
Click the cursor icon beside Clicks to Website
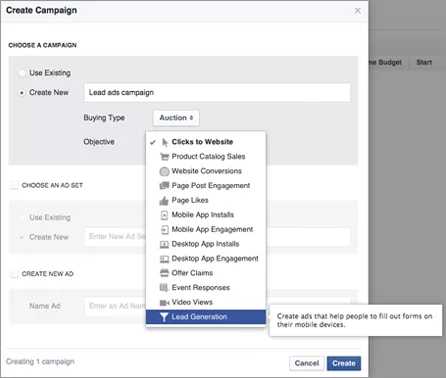(x=164, y=142)
